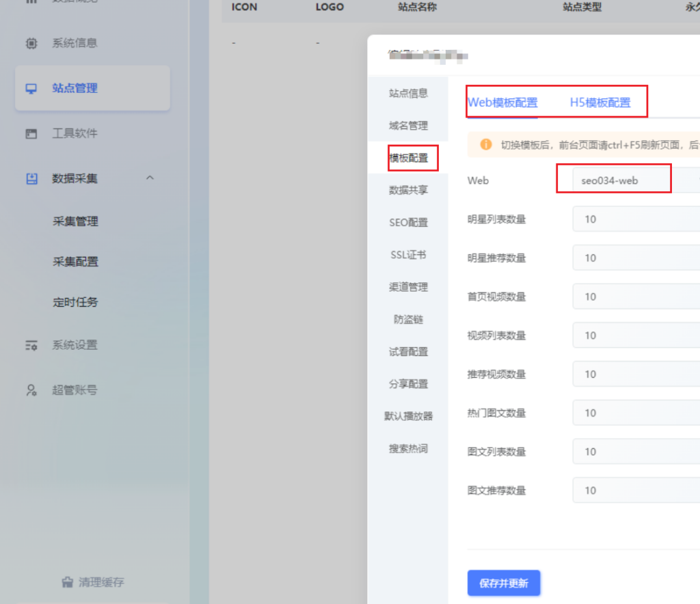Select the Web模板配置 tab
Screen dimensions: 700x604
502,103
